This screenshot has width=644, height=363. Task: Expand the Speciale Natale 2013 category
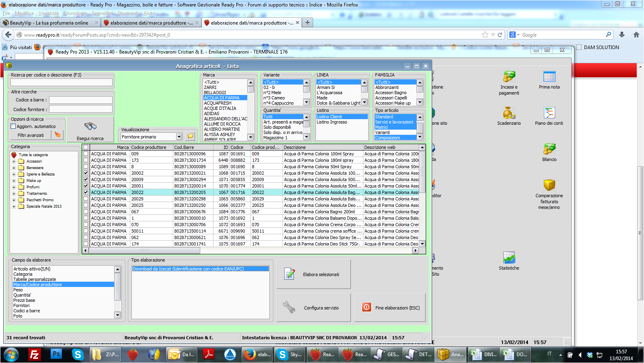(14, 206)
